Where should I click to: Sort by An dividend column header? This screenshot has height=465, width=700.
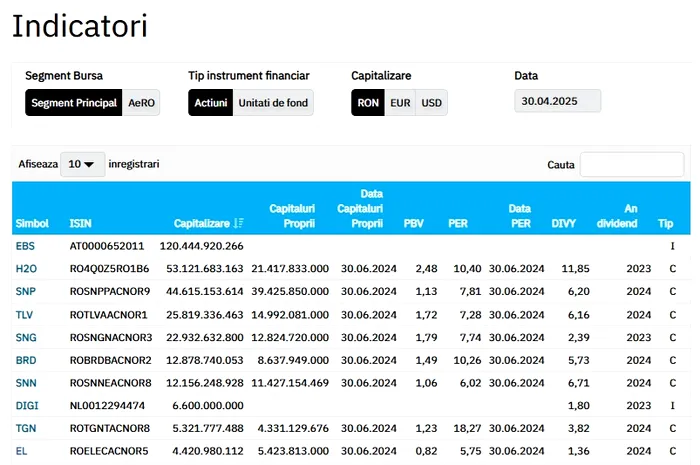click(617, 216)
